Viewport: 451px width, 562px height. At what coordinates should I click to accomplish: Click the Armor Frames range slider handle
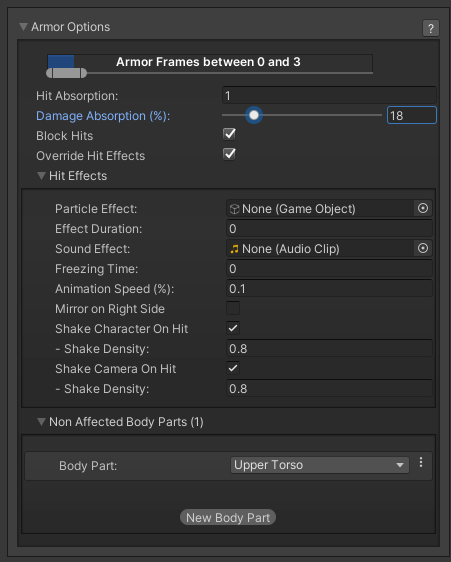(x=67, y=73)
